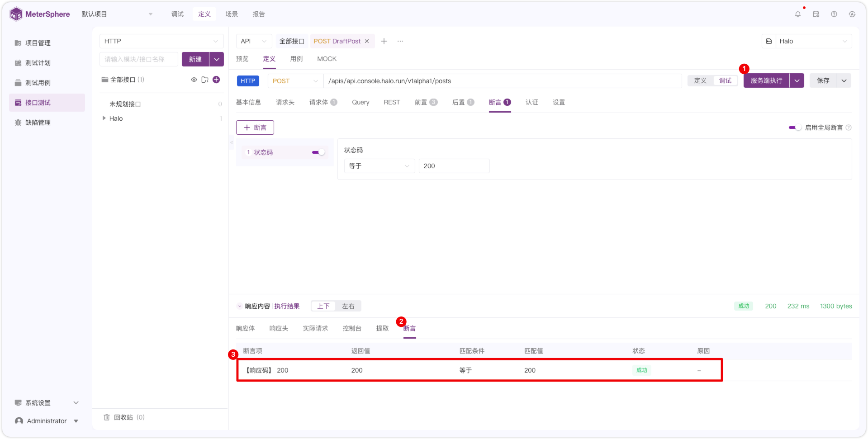
Task: Collapse the module tree panel with splitter arrow
Action: 232,142
